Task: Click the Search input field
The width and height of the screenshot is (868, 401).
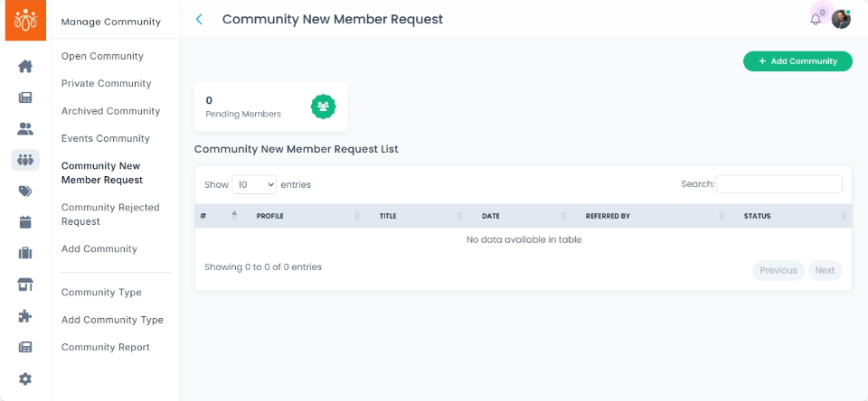Action: tap(778, 184)
